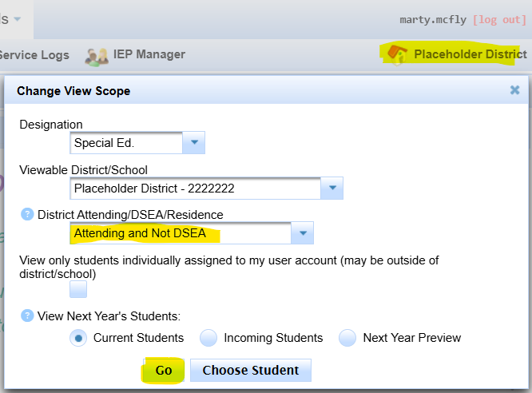Click the Choose Student button
Image resolution: width=532 pixels, height=393 pixels.
click(x=250, y=371)
